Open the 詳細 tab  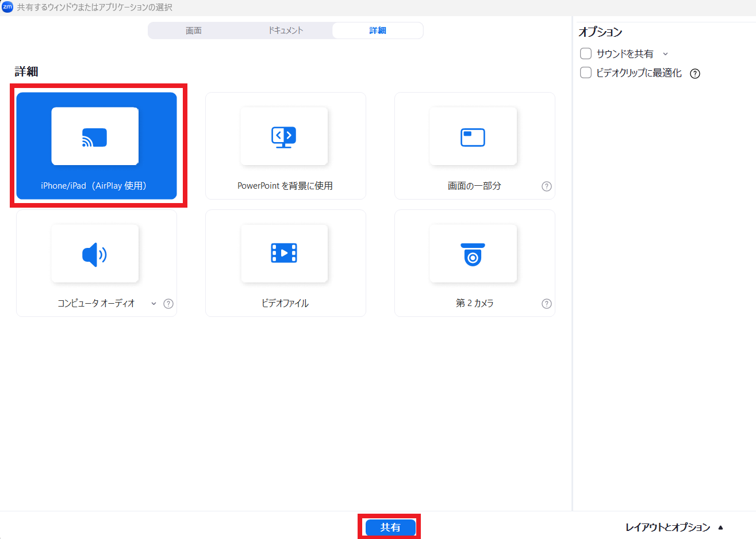point(377,30)
